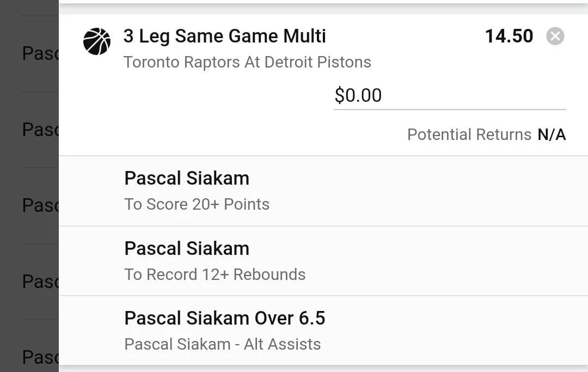Select the To Record 12+ Rebounds text

coord(215,275)
